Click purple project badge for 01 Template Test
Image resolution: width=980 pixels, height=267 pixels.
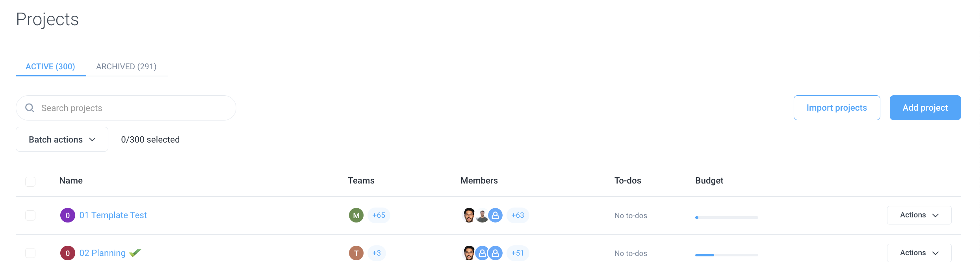pos(68,215)
